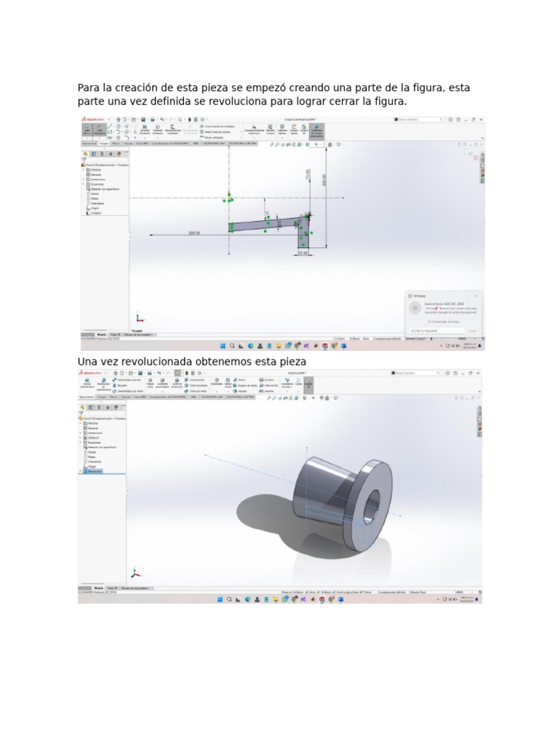Select Revolución1 in the feature tree
This screenshot has width=560, height=747.
[x=93, y=471]
